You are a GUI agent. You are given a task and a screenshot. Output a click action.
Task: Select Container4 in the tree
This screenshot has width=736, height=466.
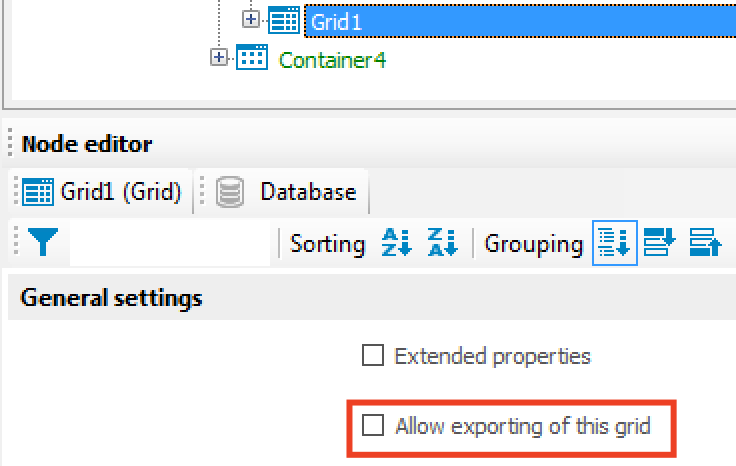pyautogui.click(x=332, y=60)
